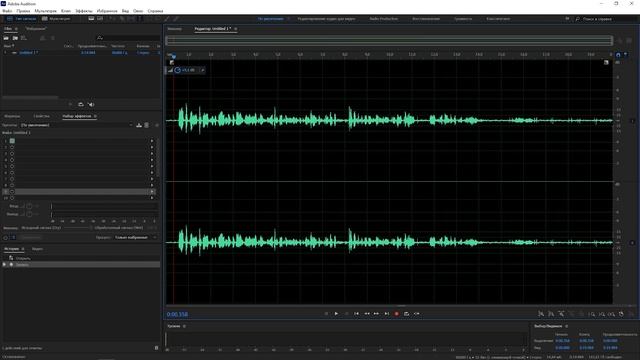The width and height of the screenshot is (640, 360).
Task: Select the Untitled 1 file row
Action: coord(82,53)
